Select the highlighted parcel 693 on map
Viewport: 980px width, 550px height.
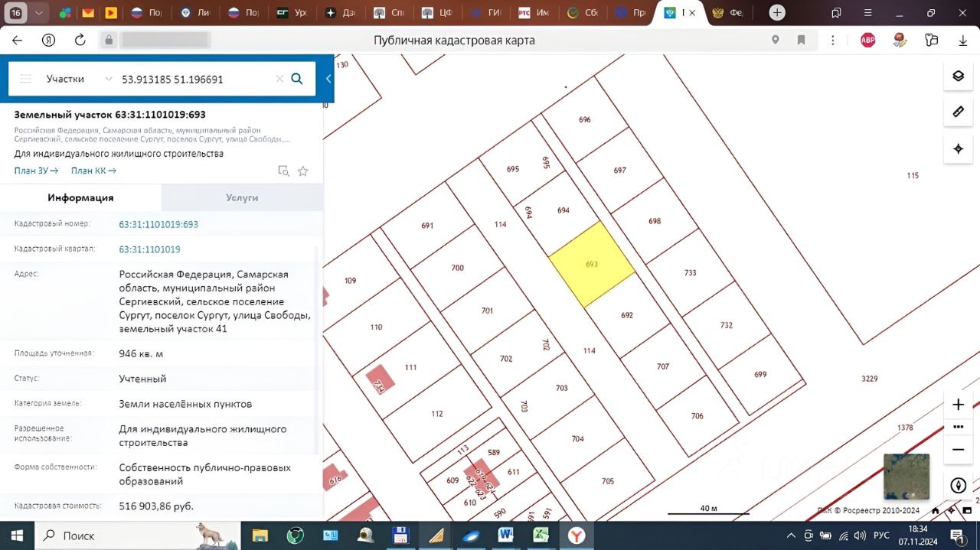[x=591, y=265]
